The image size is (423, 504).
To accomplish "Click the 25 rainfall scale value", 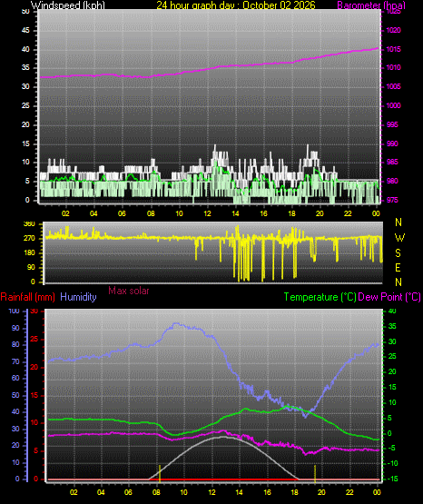I will tap(34, 339).
